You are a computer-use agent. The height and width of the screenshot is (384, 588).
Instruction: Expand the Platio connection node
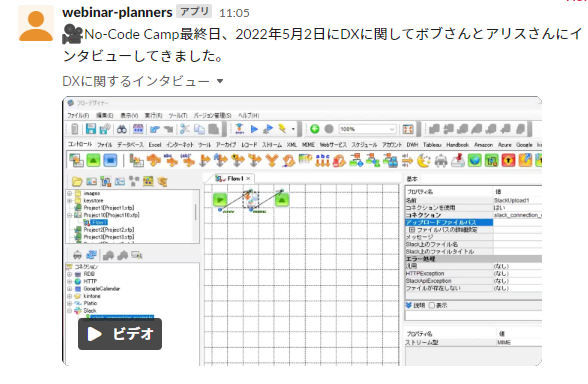[x=70, y=303]
